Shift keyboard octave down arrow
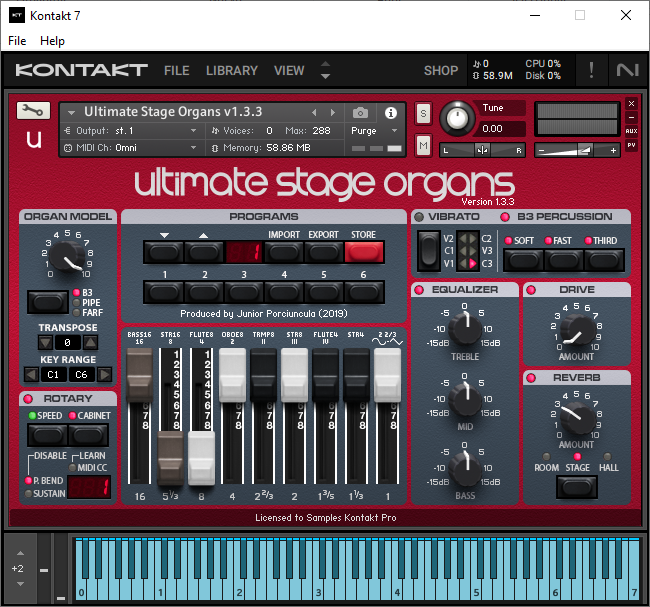 coord(20,584)
